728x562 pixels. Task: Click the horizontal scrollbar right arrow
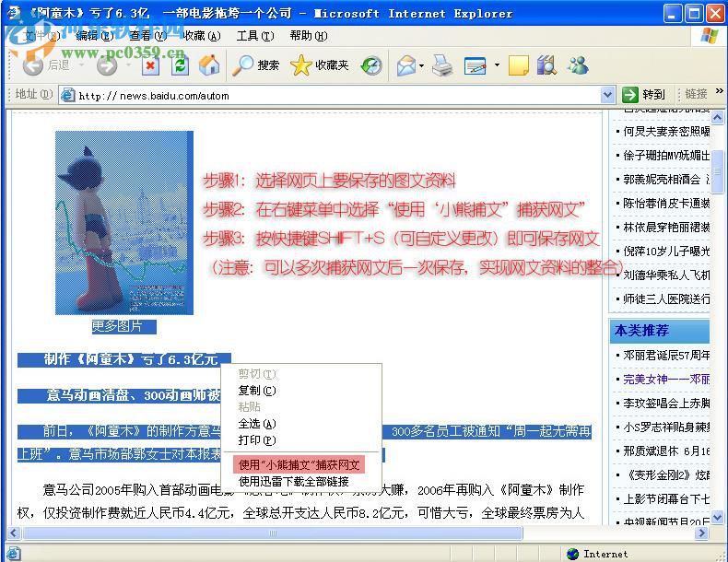coord(701,533)
